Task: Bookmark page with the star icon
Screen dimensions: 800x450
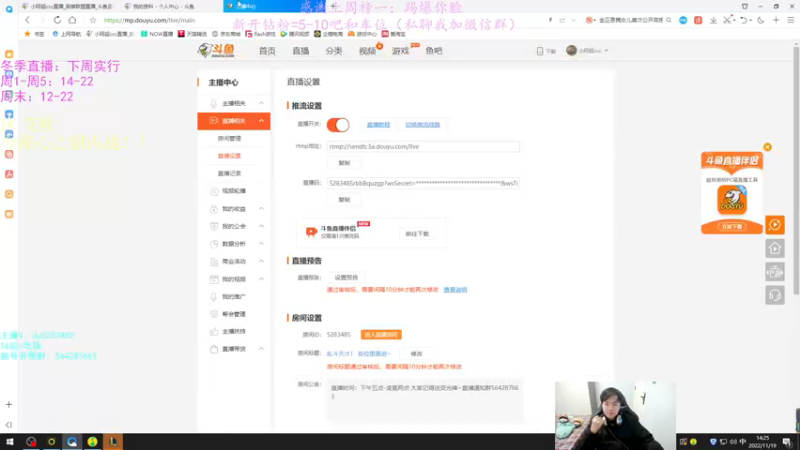Action: [93, 20]
